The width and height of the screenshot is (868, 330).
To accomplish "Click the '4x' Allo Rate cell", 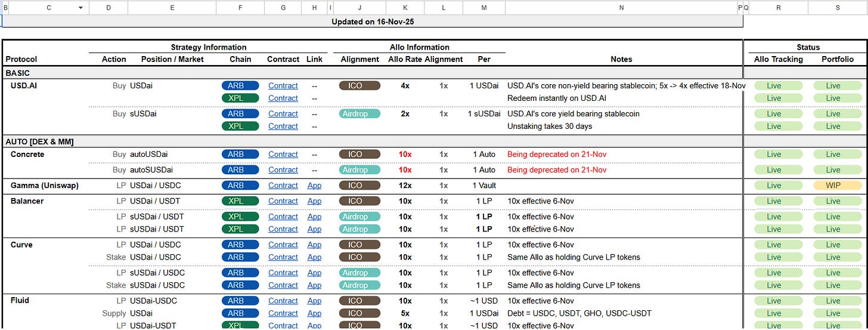I will click(405, 85).
